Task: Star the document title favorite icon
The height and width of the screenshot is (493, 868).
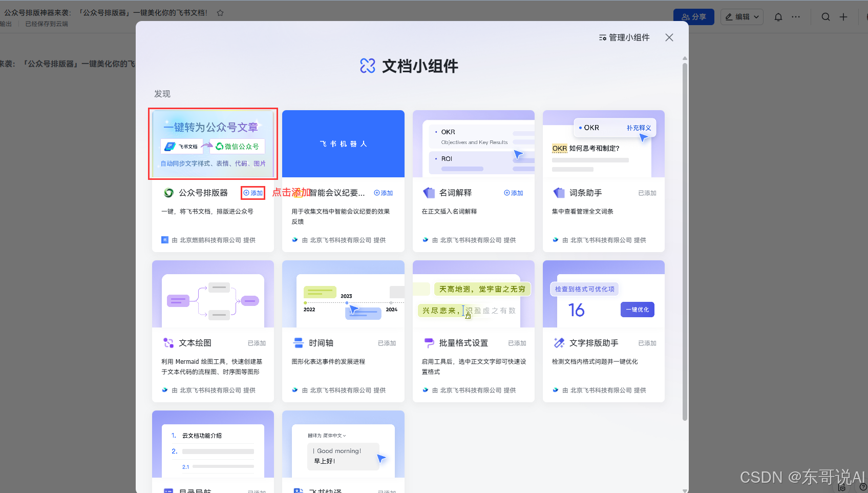Action: [220, 13]
